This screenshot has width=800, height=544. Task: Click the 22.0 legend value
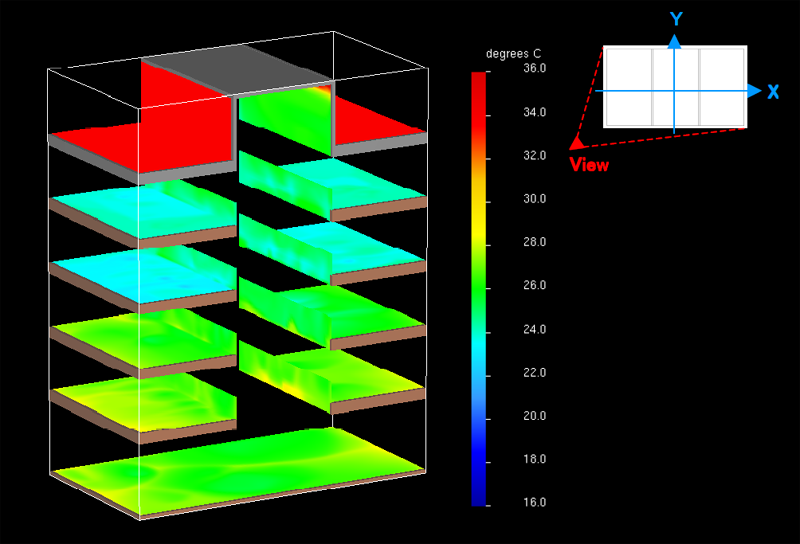click(534, 373)
